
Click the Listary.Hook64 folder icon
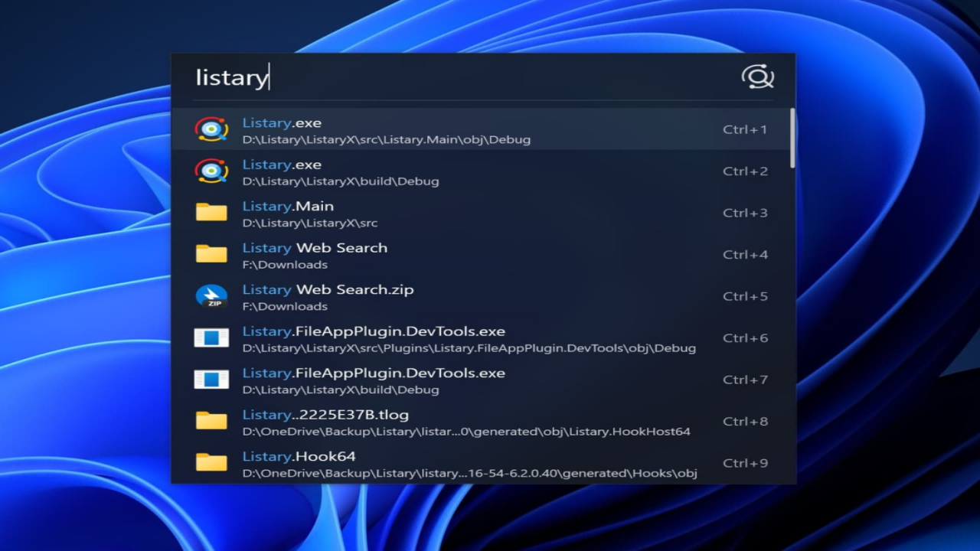(211, 462)
